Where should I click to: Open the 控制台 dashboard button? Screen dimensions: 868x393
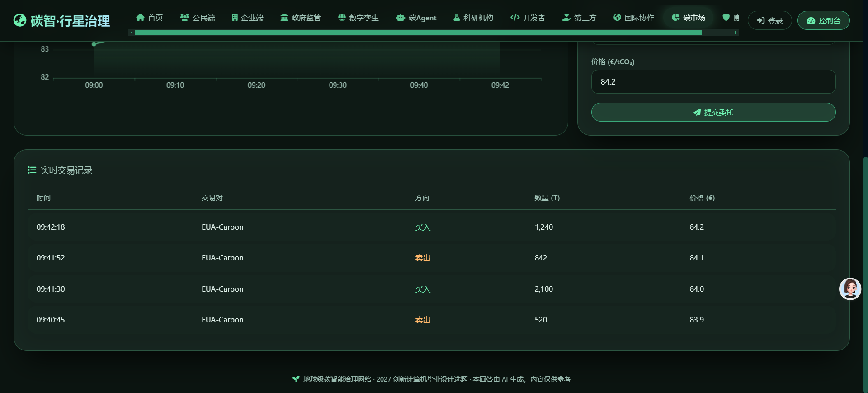823,20
